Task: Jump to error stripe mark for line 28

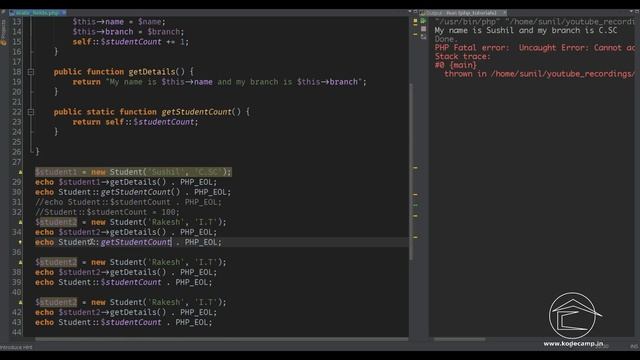Action: coord(416,167)
